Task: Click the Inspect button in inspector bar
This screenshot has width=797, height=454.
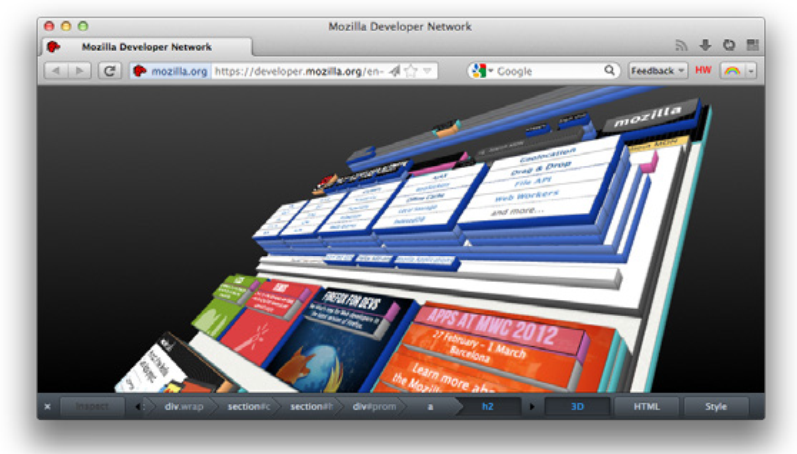Action: pyautogui.click(x=92, y=407)
